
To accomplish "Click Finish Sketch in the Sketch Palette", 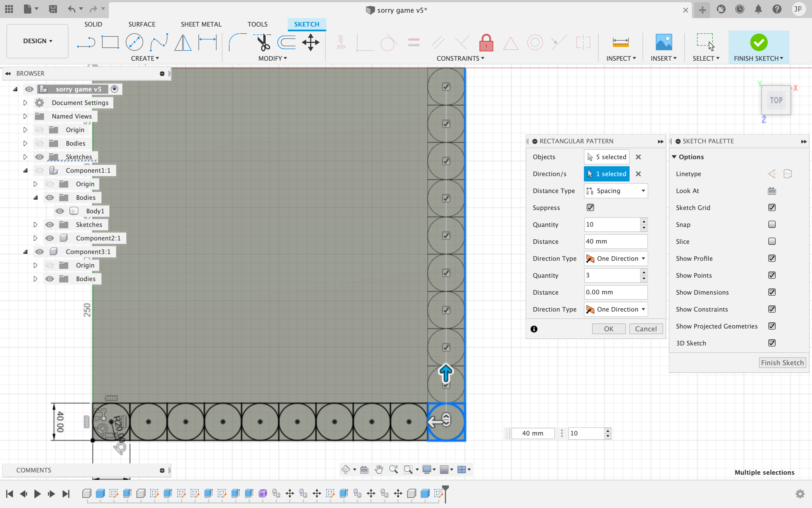I will point(782,363).
